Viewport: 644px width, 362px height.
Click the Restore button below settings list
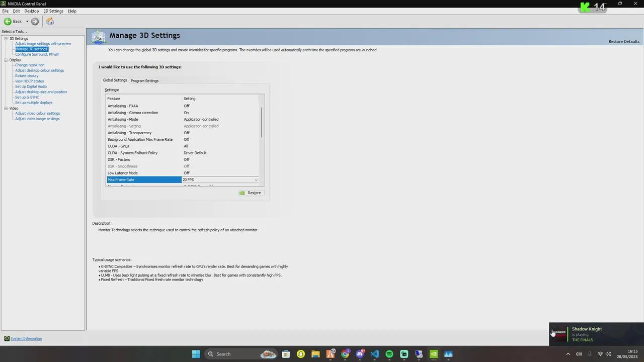pos(250,193)
